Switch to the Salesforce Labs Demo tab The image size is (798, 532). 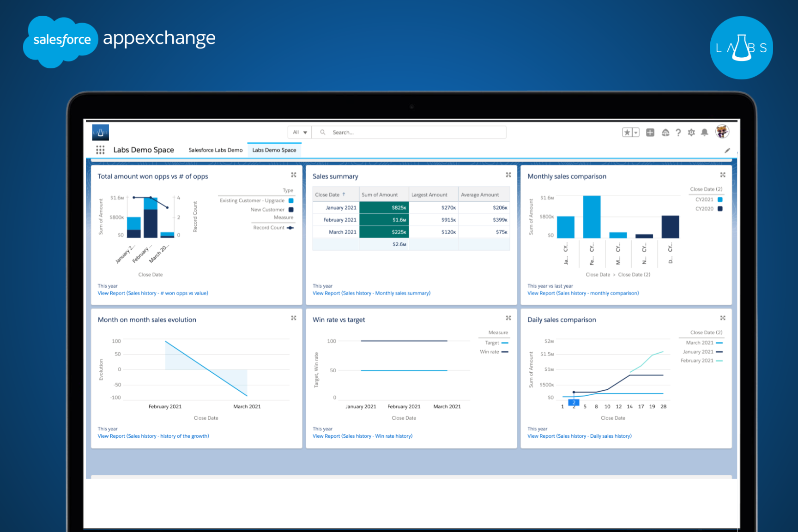[215, 150]
